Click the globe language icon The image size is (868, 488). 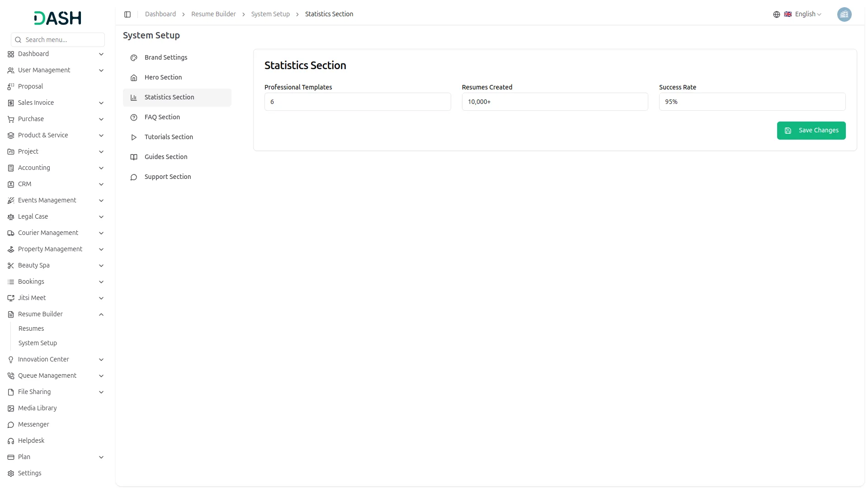(777, 14)
